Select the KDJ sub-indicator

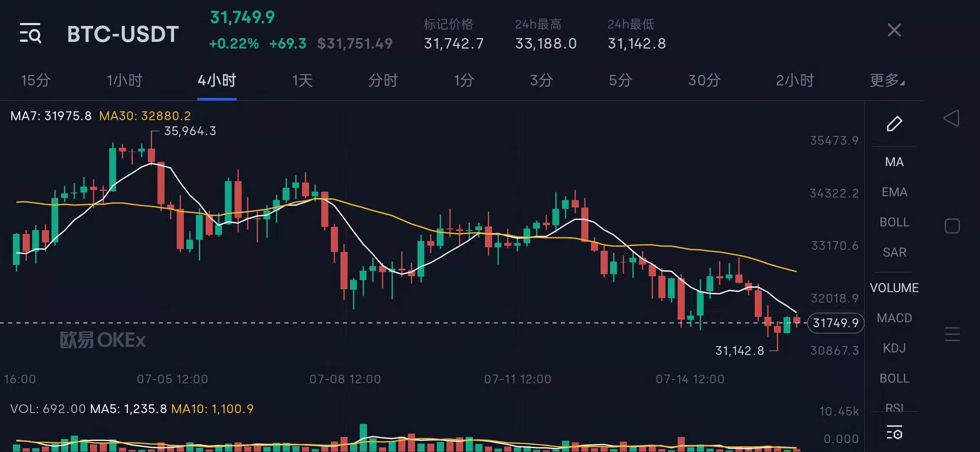(894, 348)
